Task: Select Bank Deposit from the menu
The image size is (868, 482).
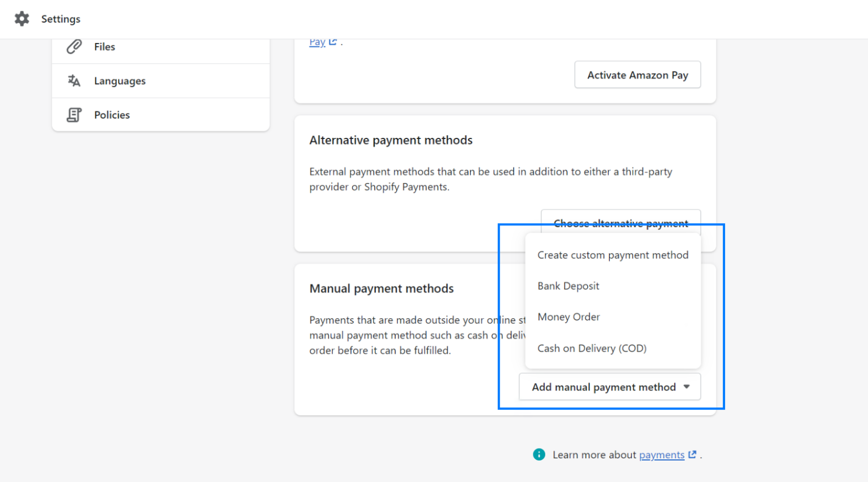Action: point(568,286)
